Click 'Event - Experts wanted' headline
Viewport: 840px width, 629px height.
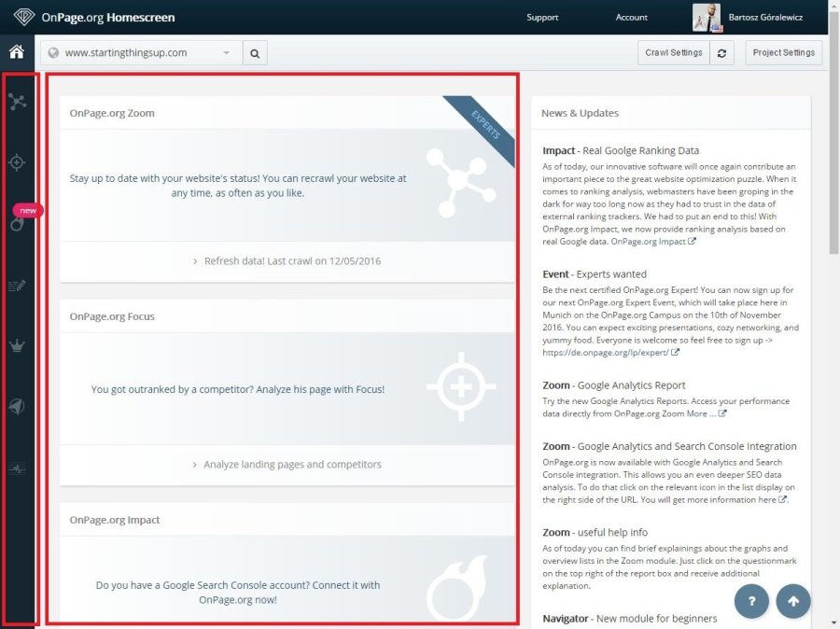595,273
